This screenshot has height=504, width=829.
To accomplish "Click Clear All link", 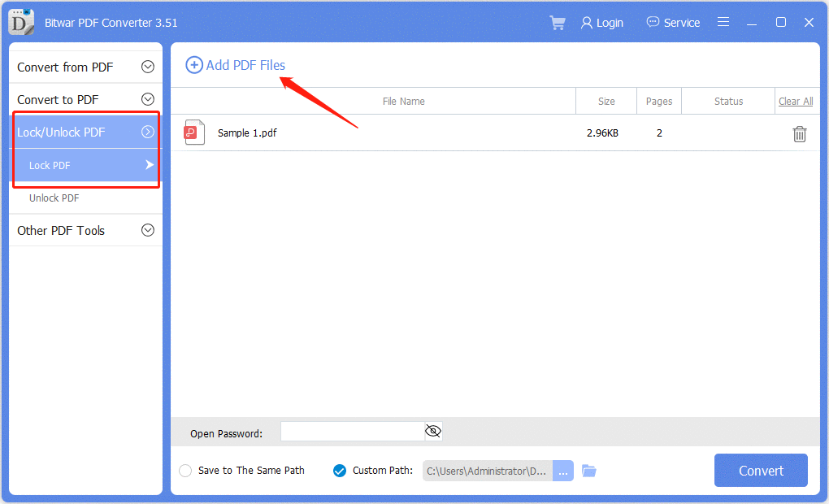I will point(796,101).
